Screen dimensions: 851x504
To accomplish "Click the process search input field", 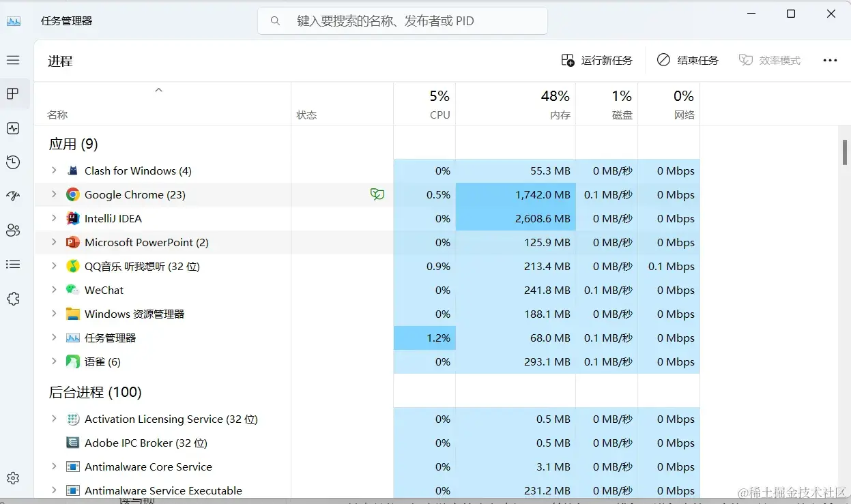I will point(403,21).
